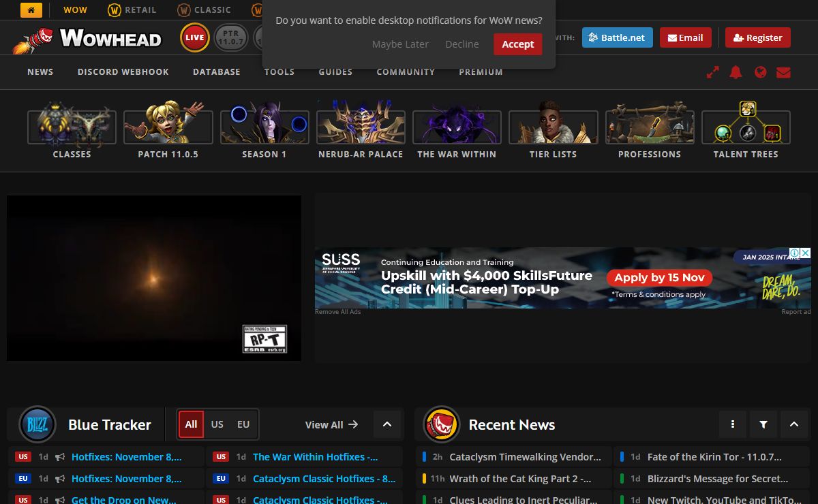Switch to the Classic tab
The height and width of the screenshot is (504, 818).
[204, 10]
